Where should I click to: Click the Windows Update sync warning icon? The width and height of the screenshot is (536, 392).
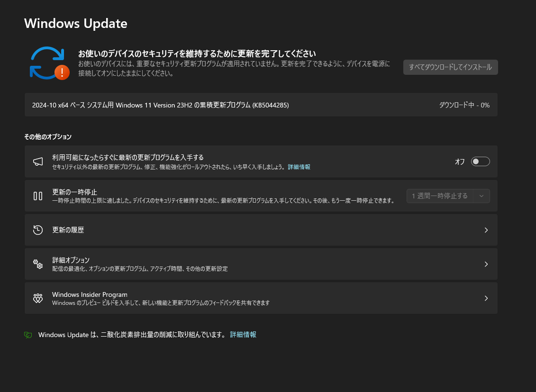click(x=50, y=63)
